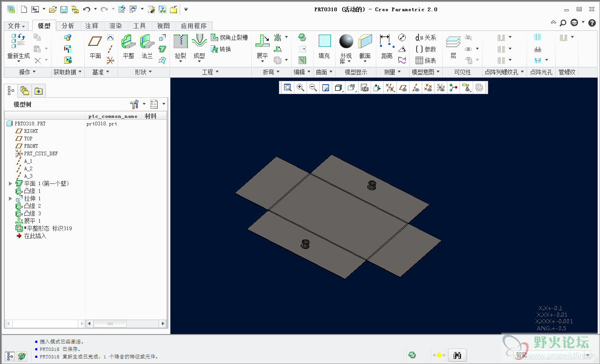Switch to the 渲染 (Render) tab
The height and width of the screenshot is (364, 600).
(116, 26)
